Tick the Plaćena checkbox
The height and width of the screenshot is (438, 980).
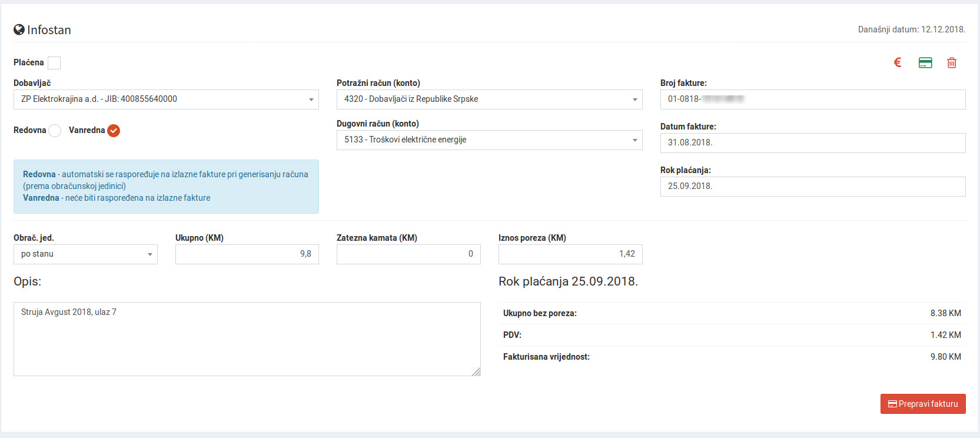[x=54, y=63]
